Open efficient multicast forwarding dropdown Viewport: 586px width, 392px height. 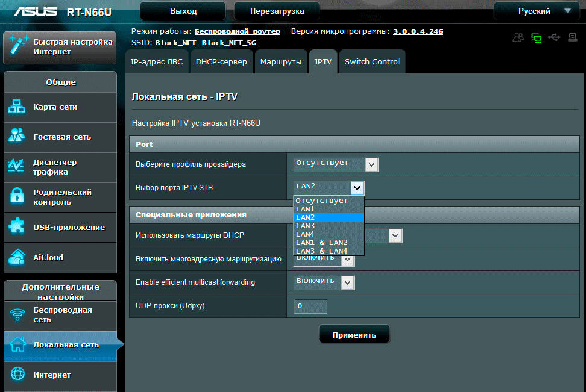[x=324, y=282]
